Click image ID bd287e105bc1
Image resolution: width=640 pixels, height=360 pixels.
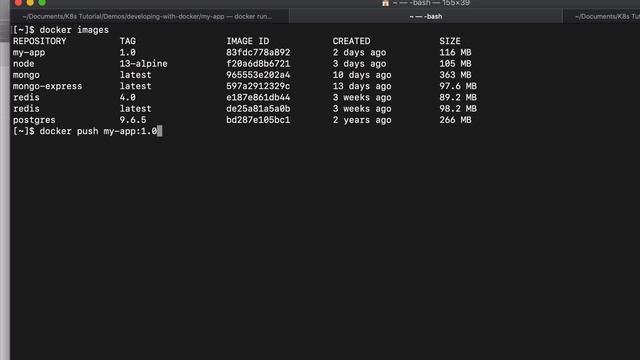[258, 120]
